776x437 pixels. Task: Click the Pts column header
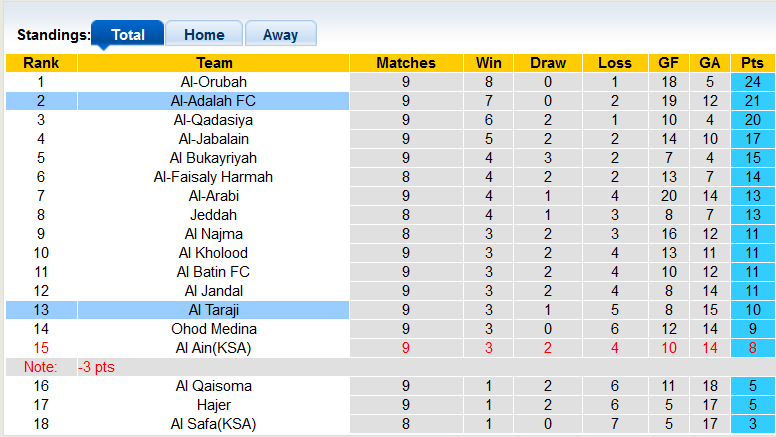(x=752, y=63)
